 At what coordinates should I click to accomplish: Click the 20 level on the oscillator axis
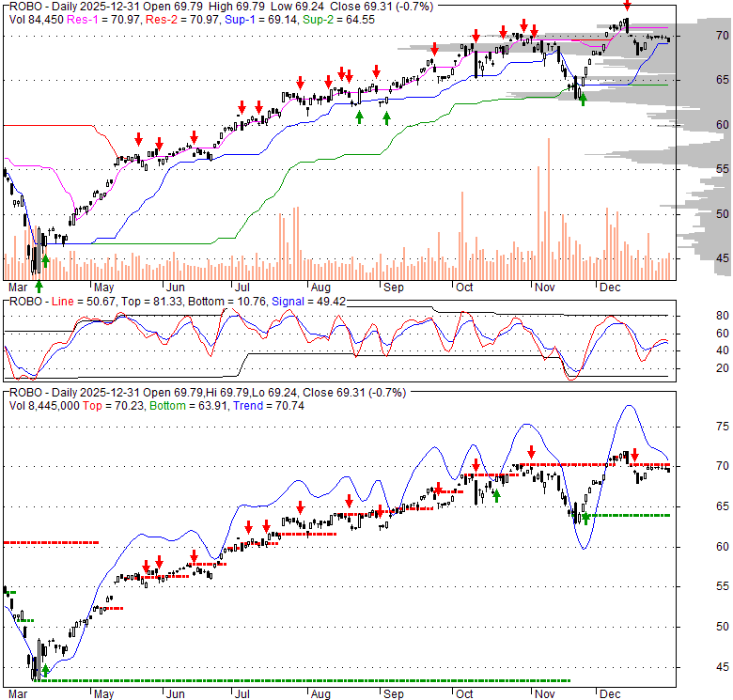pos(723,368)
